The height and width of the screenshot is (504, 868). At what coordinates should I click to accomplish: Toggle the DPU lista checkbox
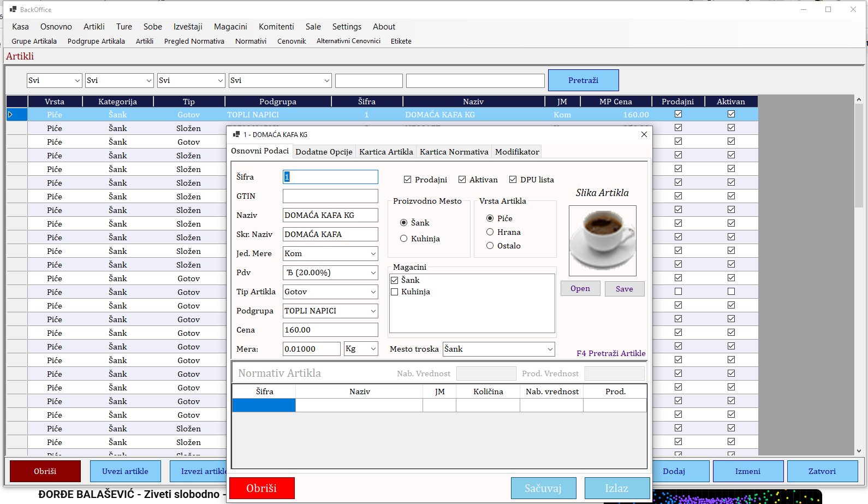click(x=513, y=180)
